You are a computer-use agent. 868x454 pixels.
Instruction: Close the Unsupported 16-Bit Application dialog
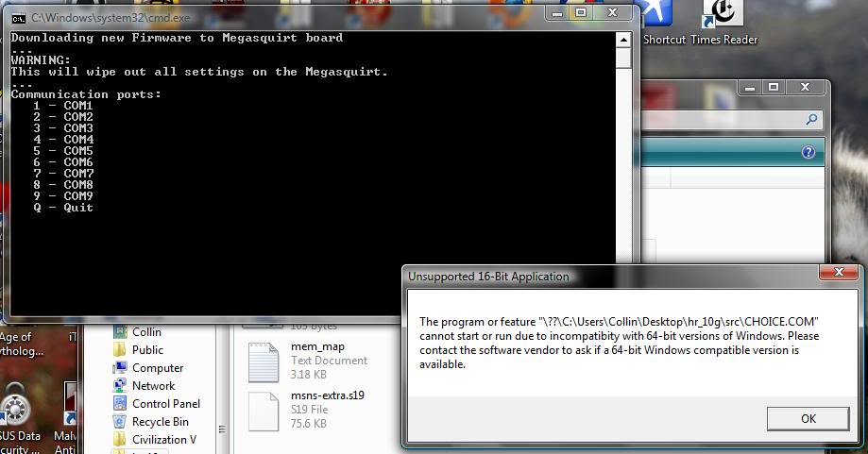point(839,272)
